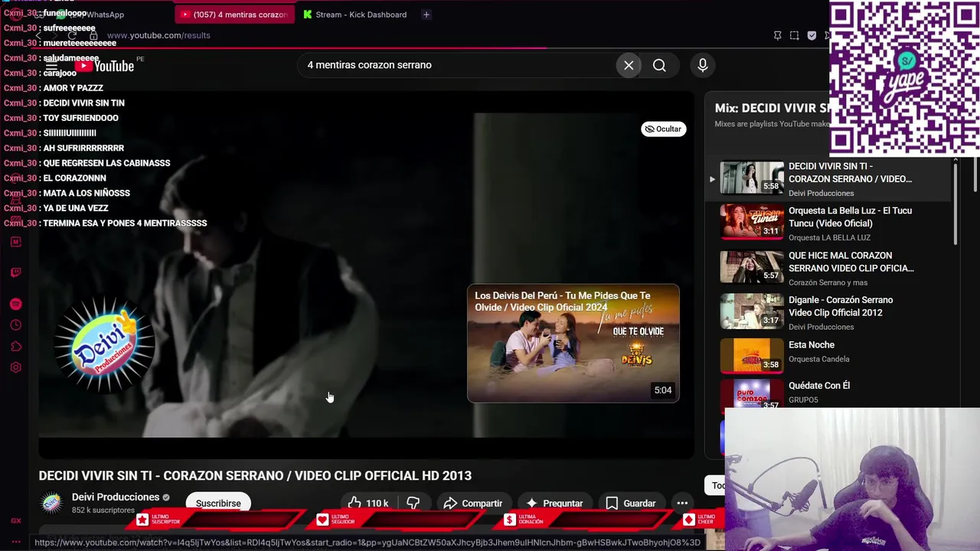
Task: Open a new browser tab with plus
Action: [x=426, y=15]
